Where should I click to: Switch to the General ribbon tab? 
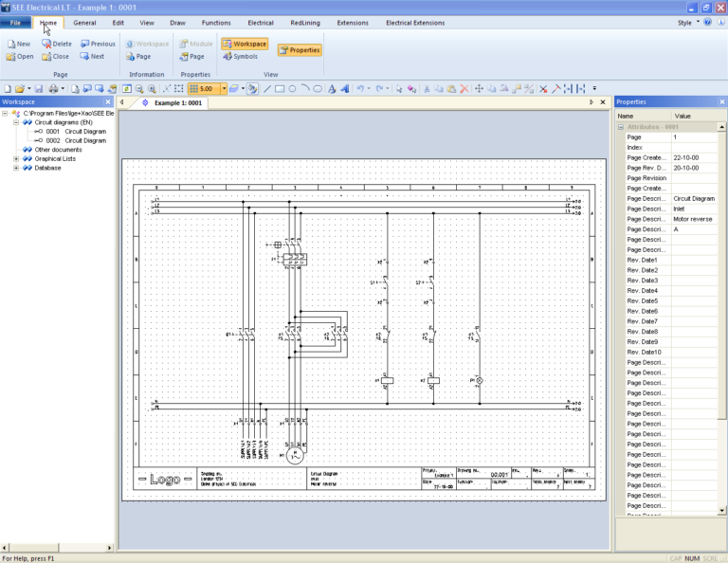tap(84, 23)
